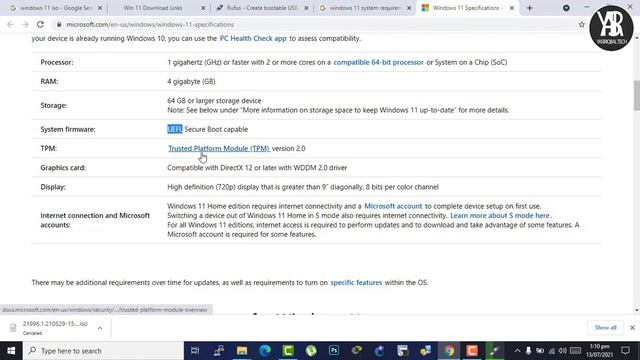The height and width of the screenshot is (360, 640).
Task: Open the green Camtasia taskbar icon
Action: pos(288,351)
